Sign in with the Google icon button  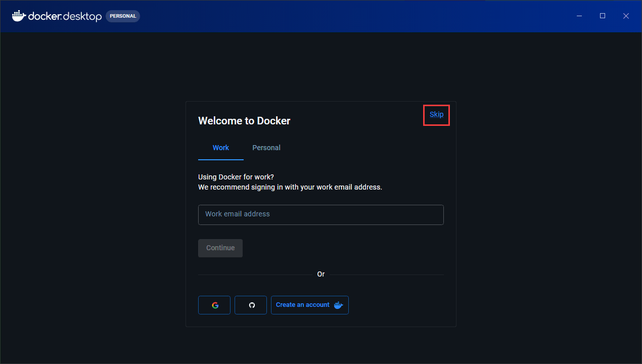click(214, 305)
